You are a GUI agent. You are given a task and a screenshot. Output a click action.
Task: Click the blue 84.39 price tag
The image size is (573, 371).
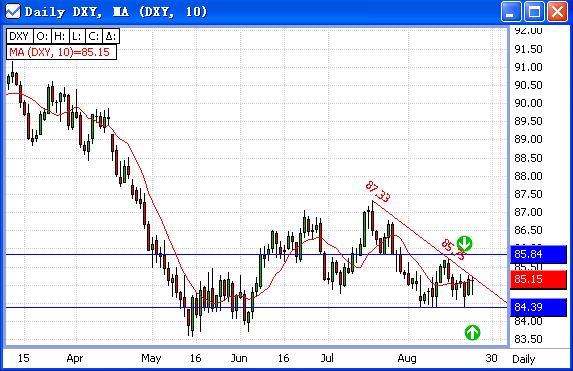pos(538,307)
